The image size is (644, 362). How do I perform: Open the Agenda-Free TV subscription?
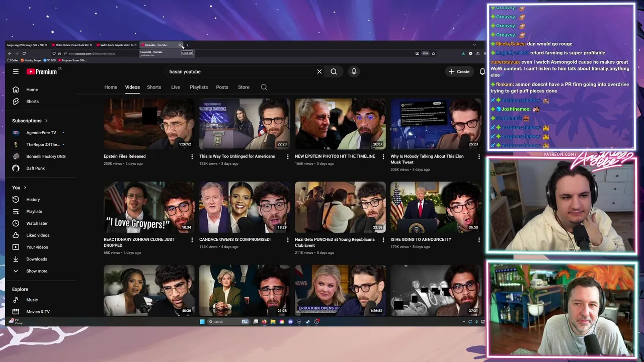[41, 133]
